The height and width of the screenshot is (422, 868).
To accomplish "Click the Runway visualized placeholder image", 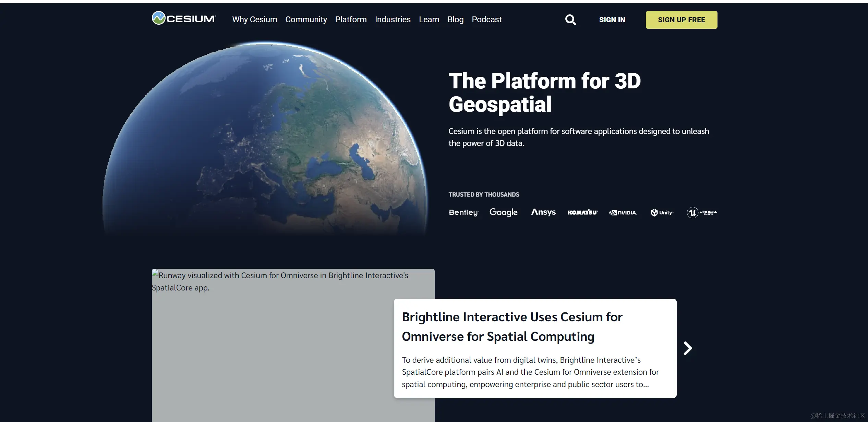I will (x=293, y=345).
